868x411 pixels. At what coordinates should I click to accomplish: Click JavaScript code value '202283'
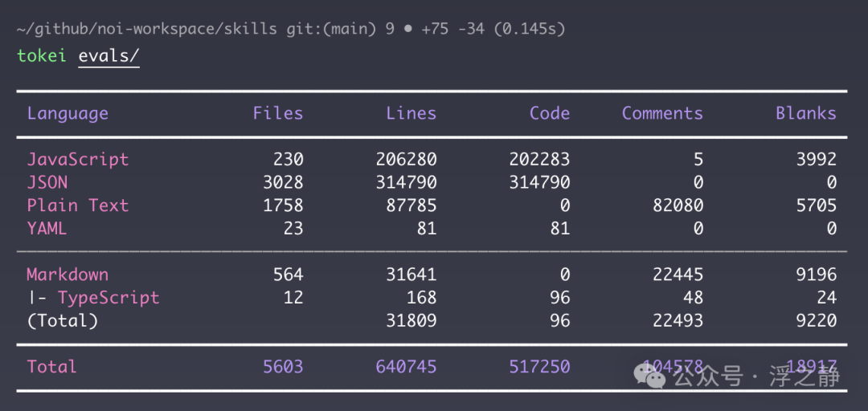click(x=540, y=160)
